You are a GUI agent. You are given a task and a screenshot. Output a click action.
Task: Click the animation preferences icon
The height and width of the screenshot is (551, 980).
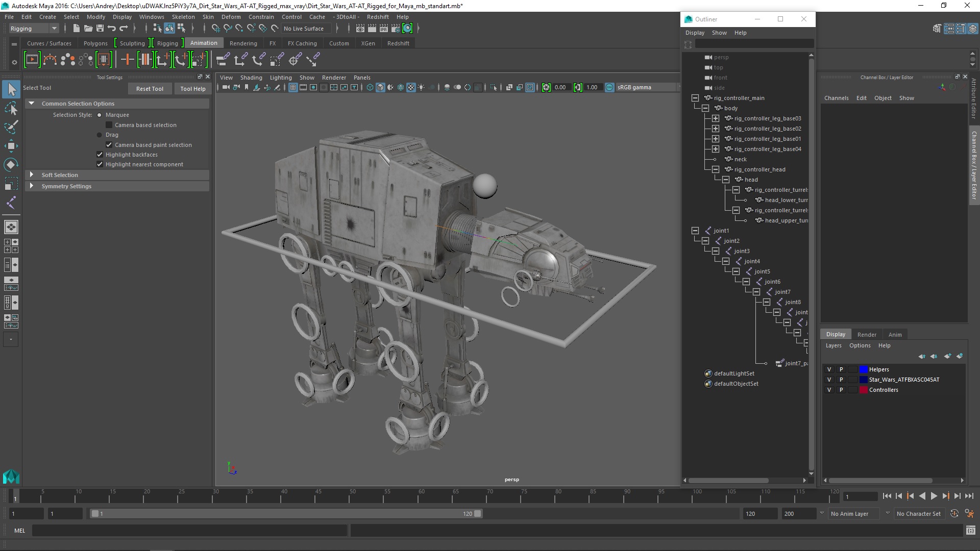(x=969, y=514)
